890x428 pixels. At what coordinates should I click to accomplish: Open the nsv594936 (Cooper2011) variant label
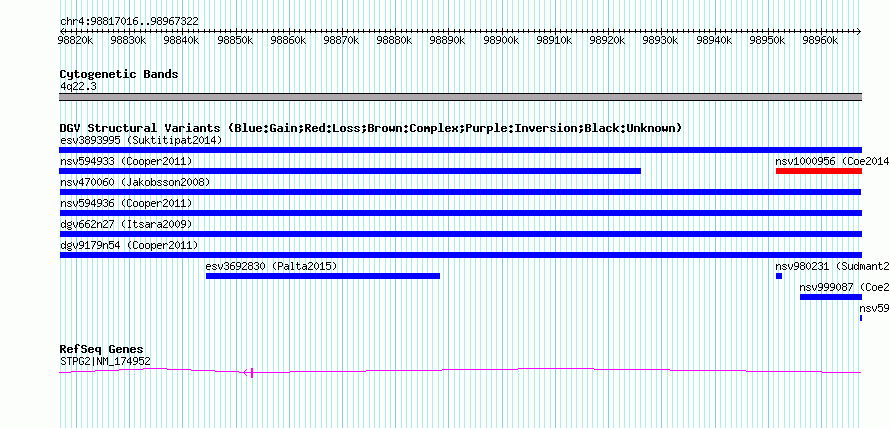tap(126, 203)
